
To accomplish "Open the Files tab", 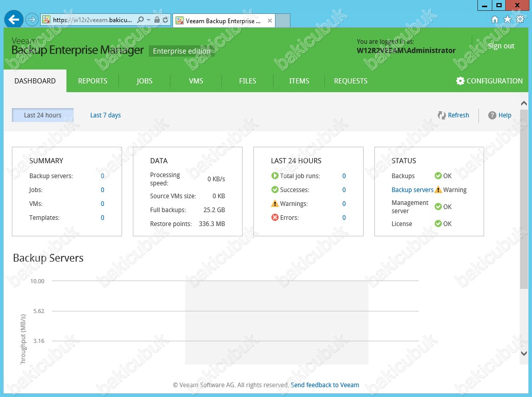I will 248,81.
